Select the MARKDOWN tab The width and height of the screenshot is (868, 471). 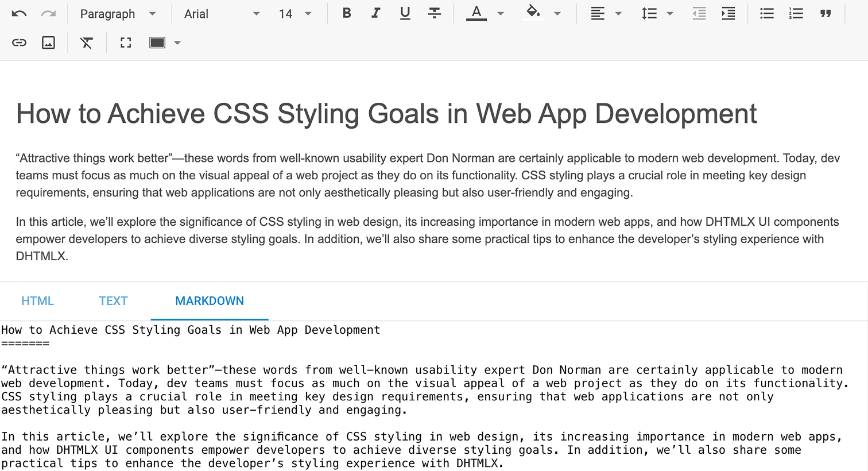point(210,301)
